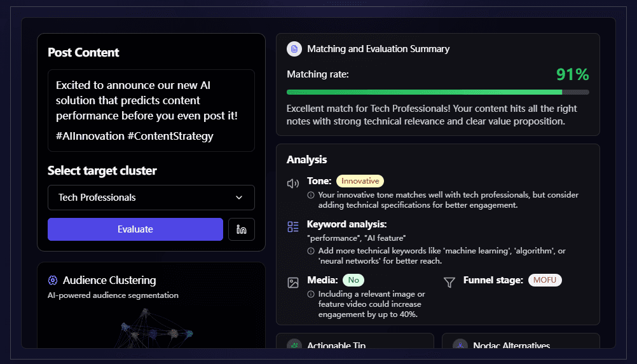637x364 pixels.
Task: Click the Actionable Tip icon
Action: tap(294, 345)
